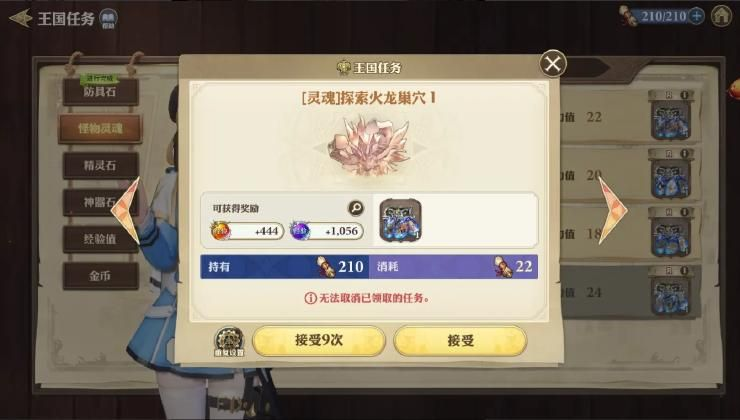Tap the plus icon next to 210/210
Viewport: 740px width, 420px height.
click(x=697, y=16)
